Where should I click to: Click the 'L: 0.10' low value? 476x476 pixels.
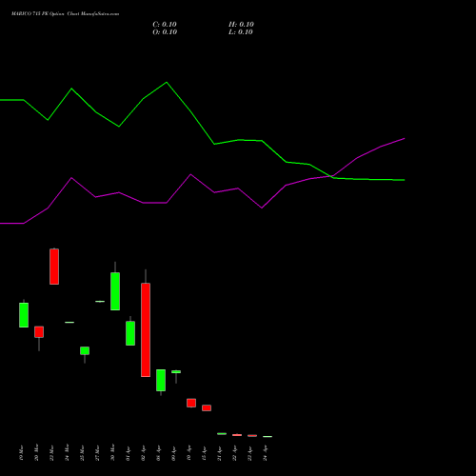pos(241,32)
